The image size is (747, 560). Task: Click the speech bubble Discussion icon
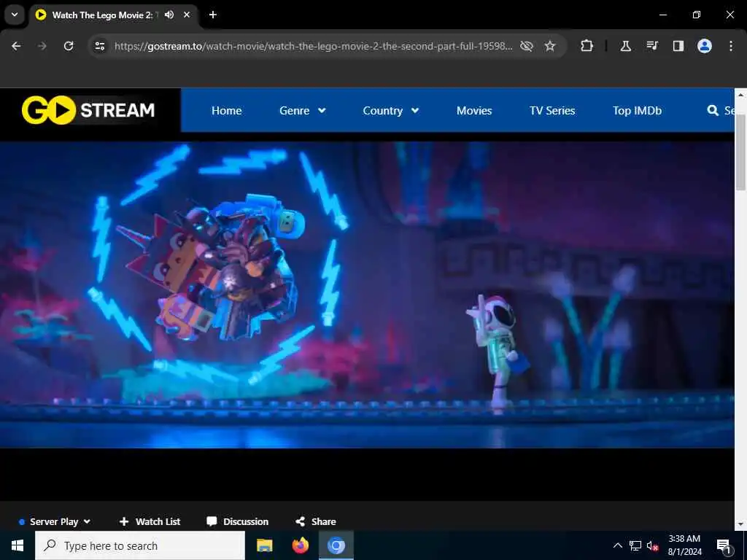pyautogui.click(x=212, y=521)
